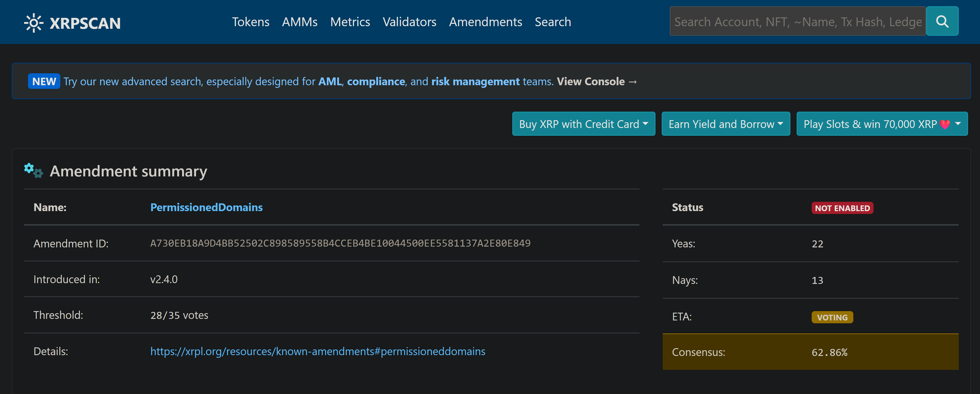Go to the Validators page
Screen dimensions: 980x394
click(x=409, y=22)
